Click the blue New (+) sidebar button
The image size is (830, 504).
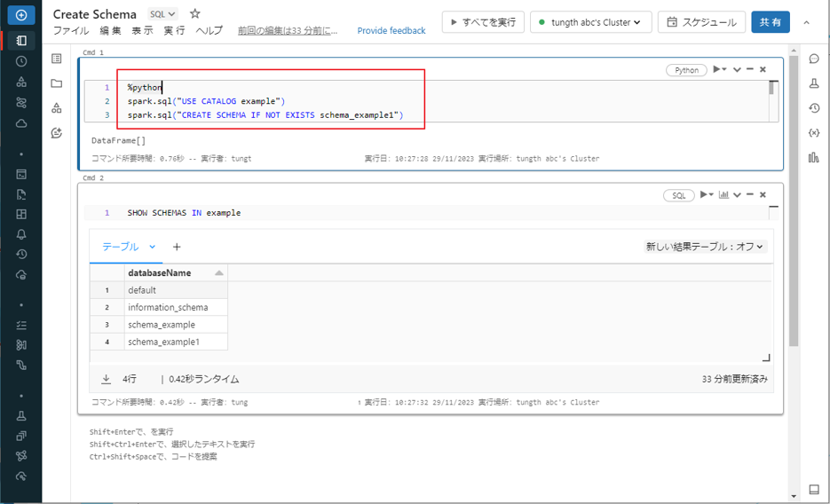(21, 15)
